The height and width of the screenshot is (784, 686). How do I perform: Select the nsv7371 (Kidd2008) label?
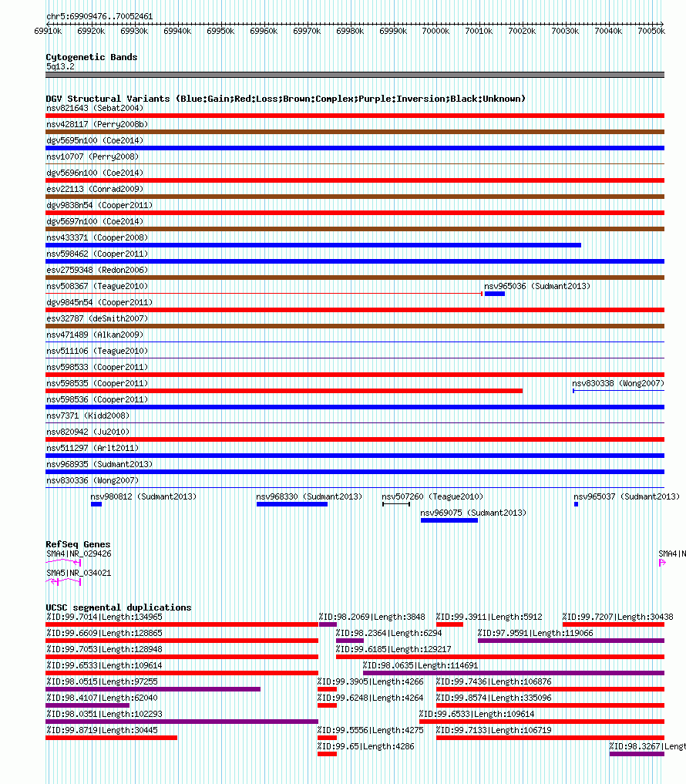click(88, 416)
